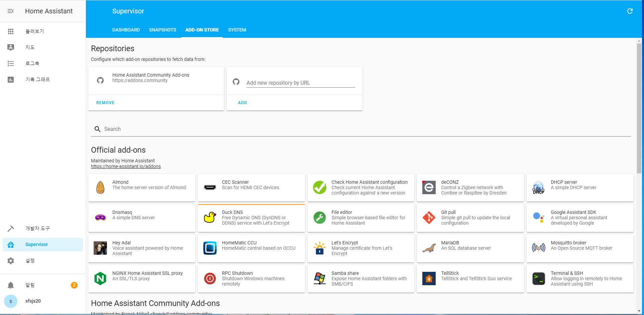Click the Google Assistant SDK icon
Viewport: 644px width, 315px height.
(x=539, y=218)
